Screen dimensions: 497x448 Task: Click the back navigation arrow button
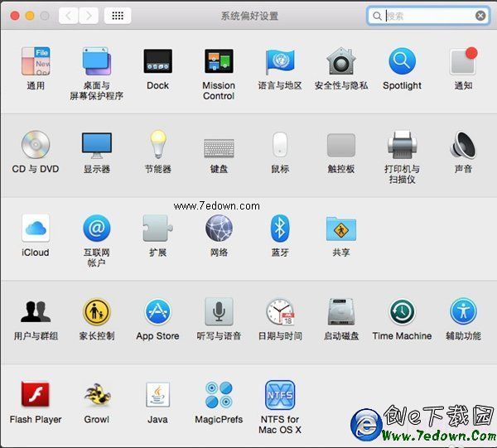click(x=69, y=16)
